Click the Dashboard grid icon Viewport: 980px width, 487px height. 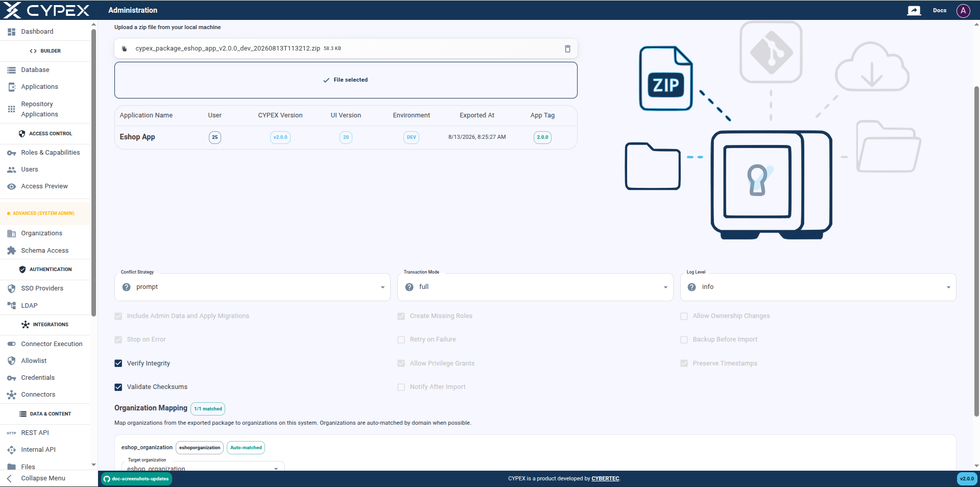[x=11, y=32]
